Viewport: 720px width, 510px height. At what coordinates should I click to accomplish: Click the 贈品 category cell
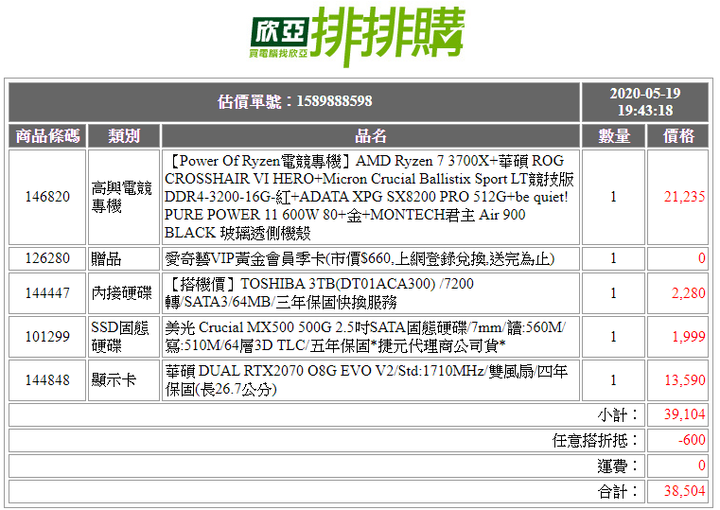point(124,258)
